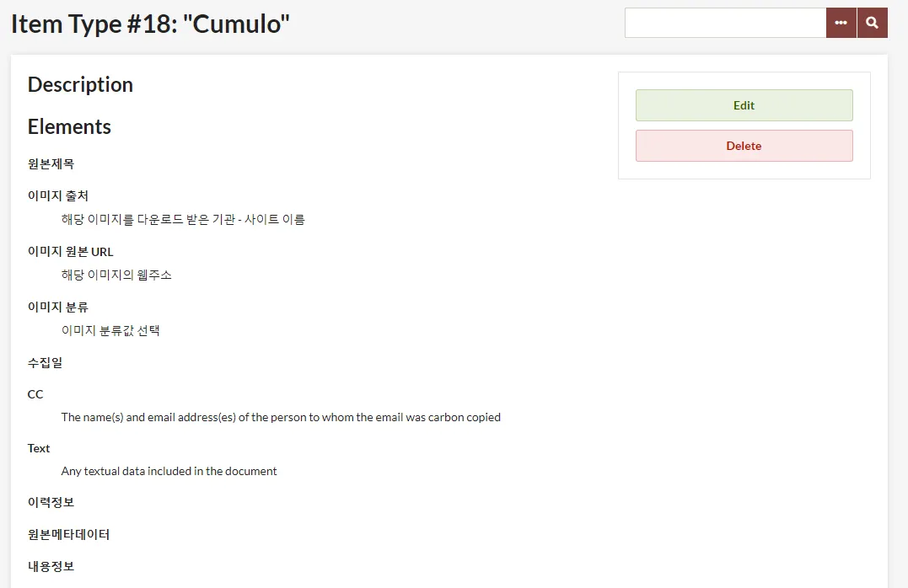Image resolution: width=908 pixels, height=588 pixels.
Task: Click the 해당 이미지의 웹주소 description text
Action: point(116,275)
